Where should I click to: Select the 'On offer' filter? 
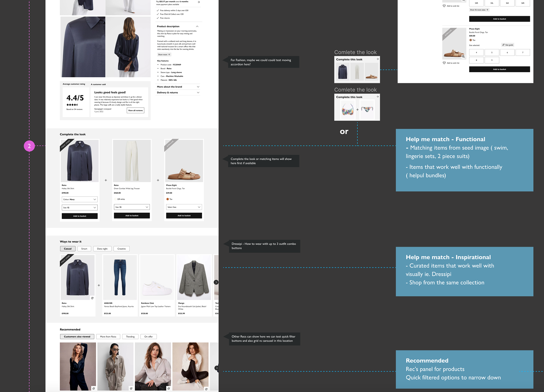tap(148, 336)
